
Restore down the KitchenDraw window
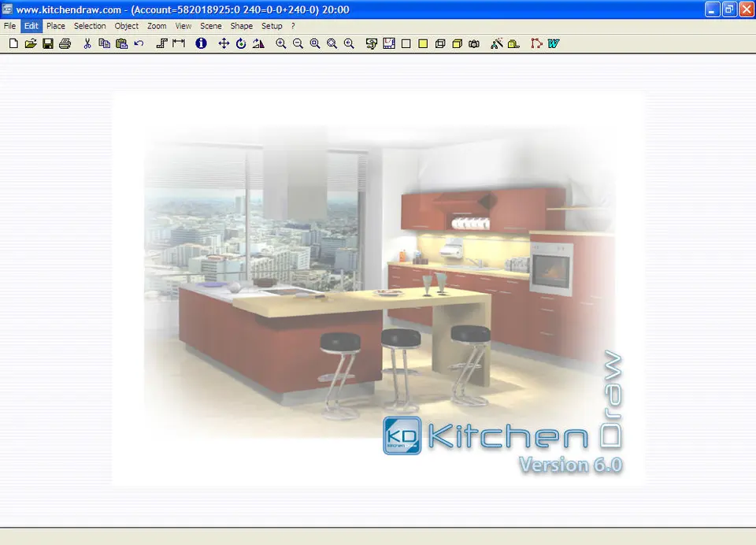(729, 9)
